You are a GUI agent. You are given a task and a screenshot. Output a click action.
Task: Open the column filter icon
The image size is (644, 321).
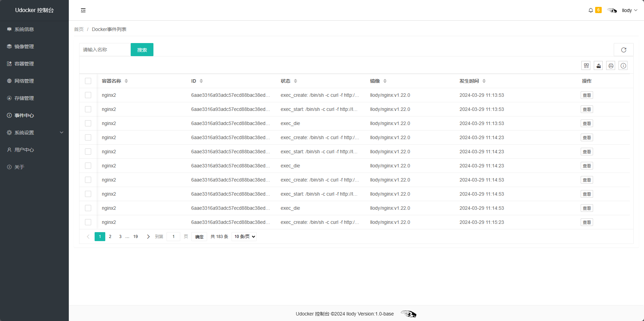pos(586,66)
